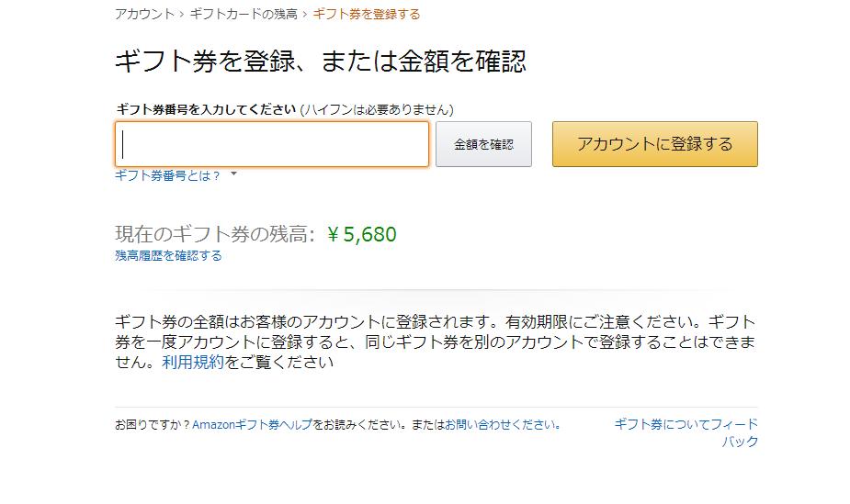
Task: Click the first breadcrumb separator chevron
Action: coord(182,14)
